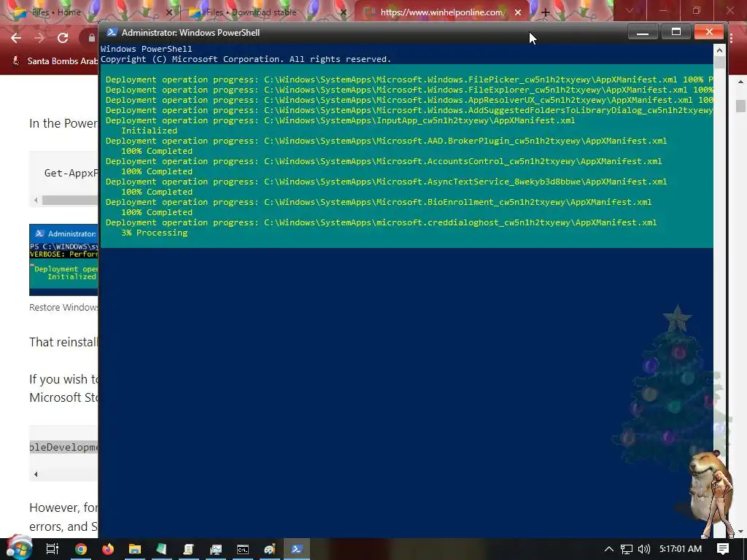Click left arrow of Get-AppxPackage code scrollbar

click(x=36, y=201)
